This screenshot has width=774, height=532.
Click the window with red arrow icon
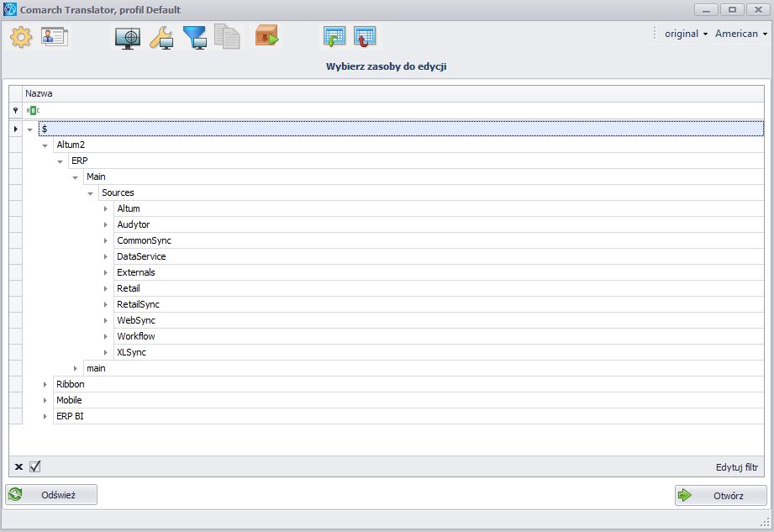(365, 37)
